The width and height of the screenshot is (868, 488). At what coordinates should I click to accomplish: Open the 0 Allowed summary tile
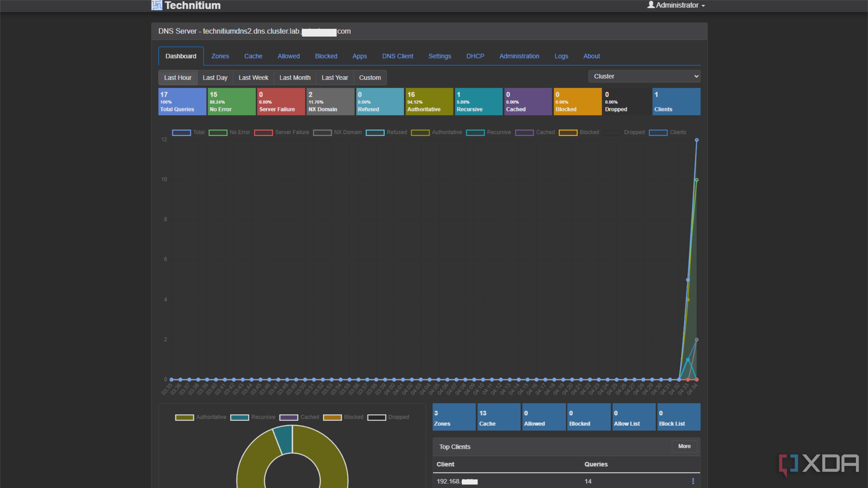point(544,417)
